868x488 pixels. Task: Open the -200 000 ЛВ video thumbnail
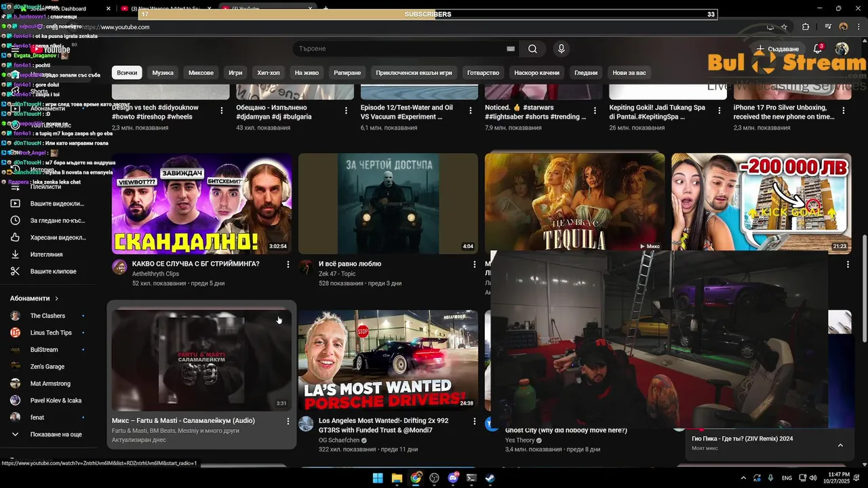point(761,202)
